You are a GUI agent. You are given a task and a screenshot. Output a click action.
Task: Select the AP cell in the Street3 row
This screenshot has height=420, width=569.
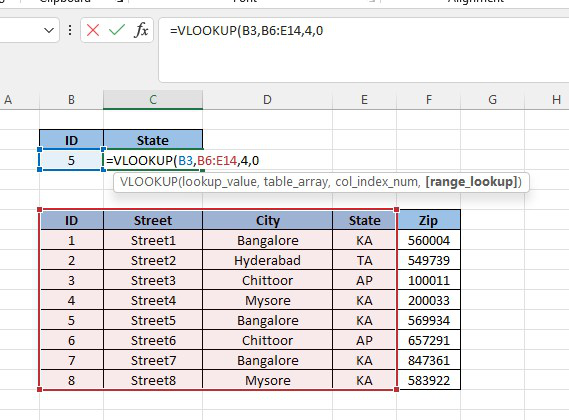(364, 280)
